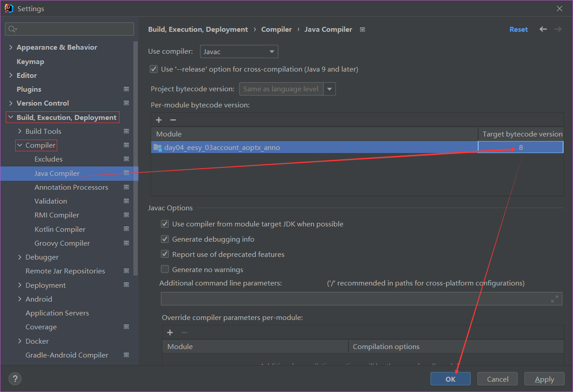Click the back navigation arrow near Reset

pyautogui.click(x=543, y=29)
